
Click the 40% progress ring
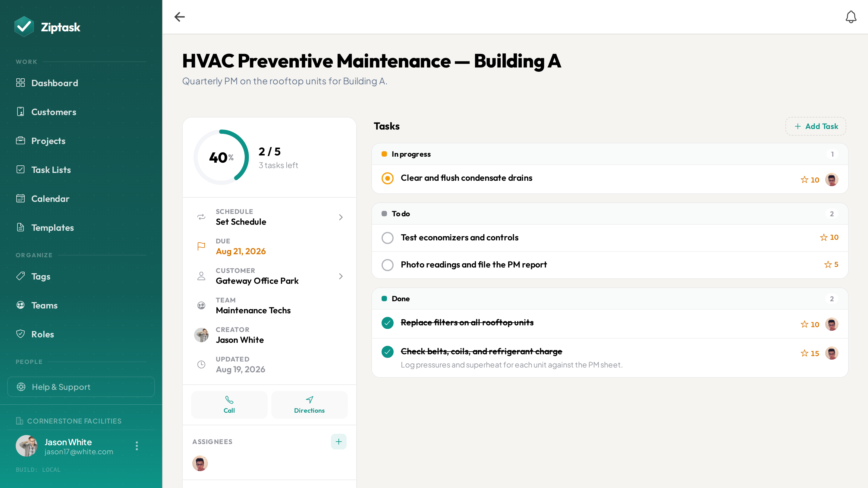(221, 157)
